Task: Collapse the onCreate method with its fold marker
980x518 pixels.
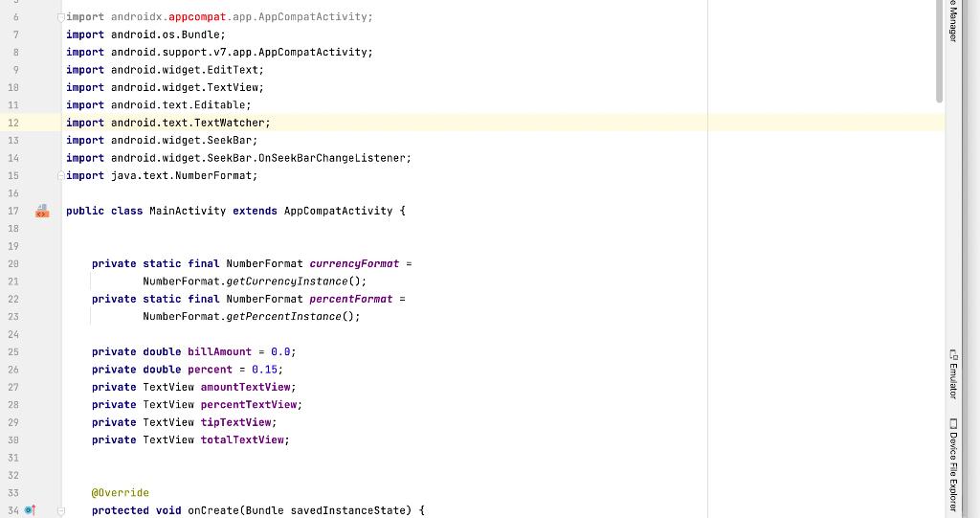Action: click(60, 511)
